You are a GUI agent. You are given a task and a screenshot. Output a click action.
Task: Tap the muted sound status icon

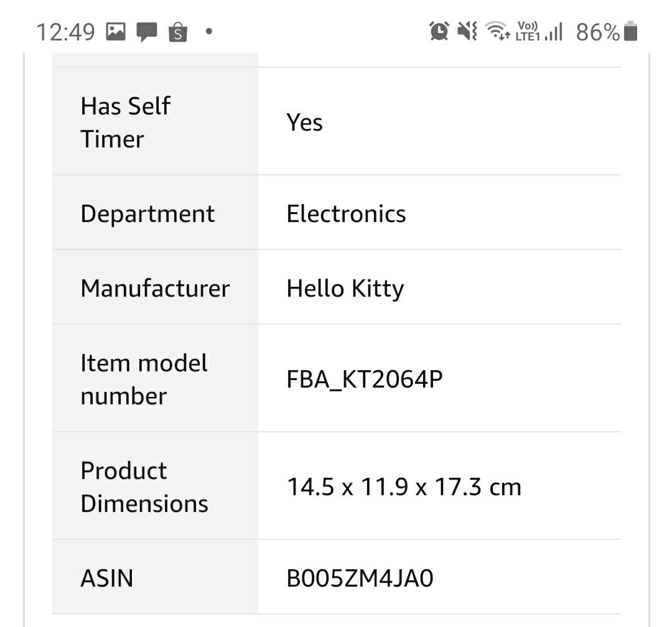click(x=467, y=30)
